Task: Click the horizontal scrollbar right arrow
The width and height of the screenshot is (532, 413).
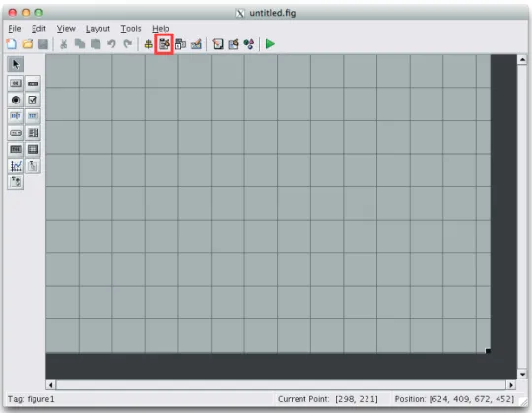Action: [511, 385]
